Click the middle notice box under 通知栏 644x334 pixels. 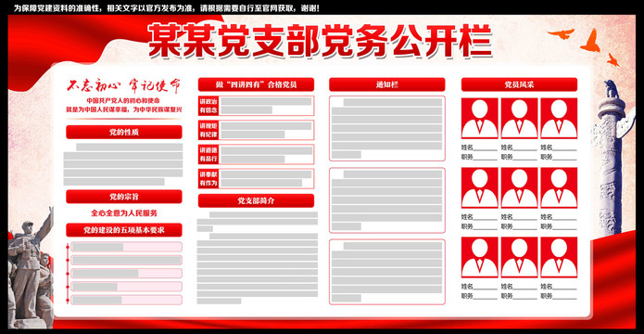[387, 200]
